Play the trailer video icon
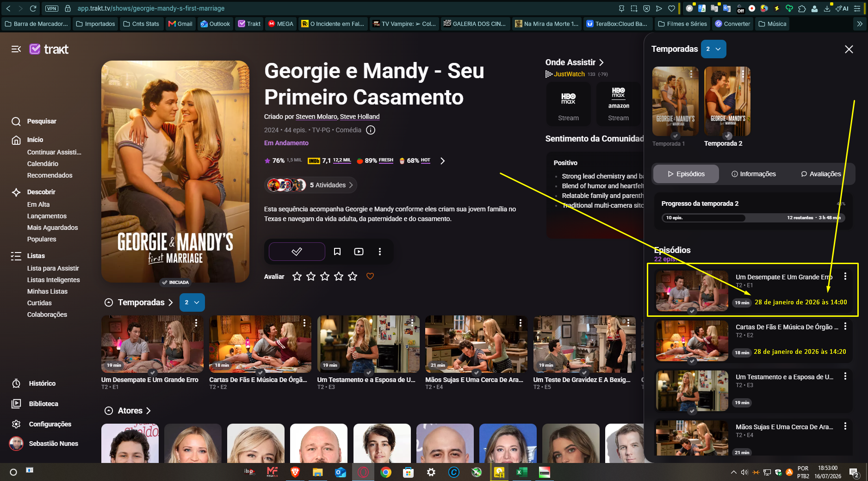The width and height of the screenshot is (868, 481). (359, 252)
